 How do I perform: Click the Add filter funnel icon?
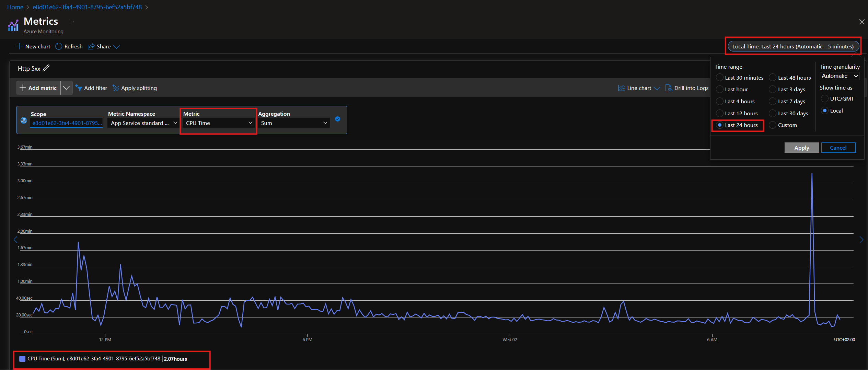(x=79, y=88)
